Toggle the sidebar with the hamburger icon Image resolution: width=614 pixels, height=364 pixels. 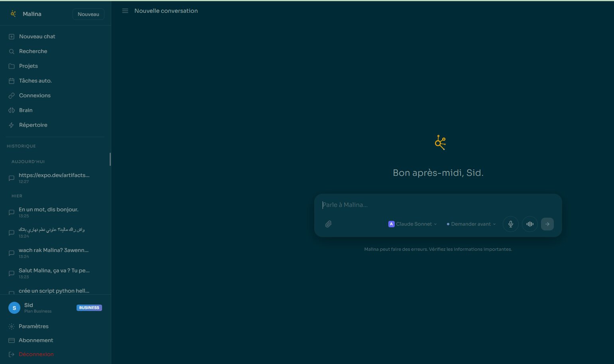coord(125,11)
